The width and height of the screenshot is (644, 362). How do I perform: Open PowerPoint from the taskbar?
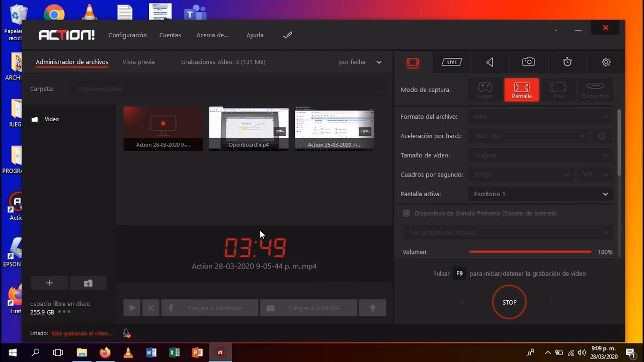pyautogui.click(x=197, y=352)
